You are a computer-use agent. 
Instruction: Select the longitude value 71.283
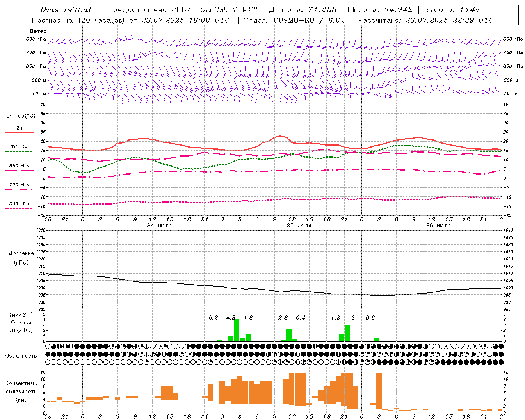(322, 10)
